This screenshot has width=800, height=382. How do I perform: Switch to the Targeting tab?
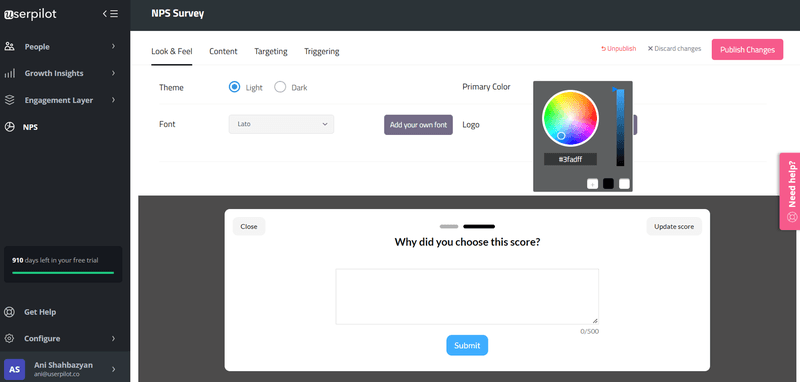[x=271, y=52]
